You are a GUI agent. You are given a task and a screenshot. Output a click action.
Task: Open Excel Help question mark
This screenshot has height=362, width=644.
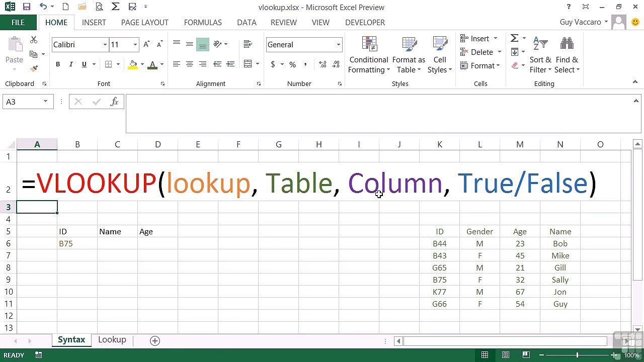click(x=569, y=7)
